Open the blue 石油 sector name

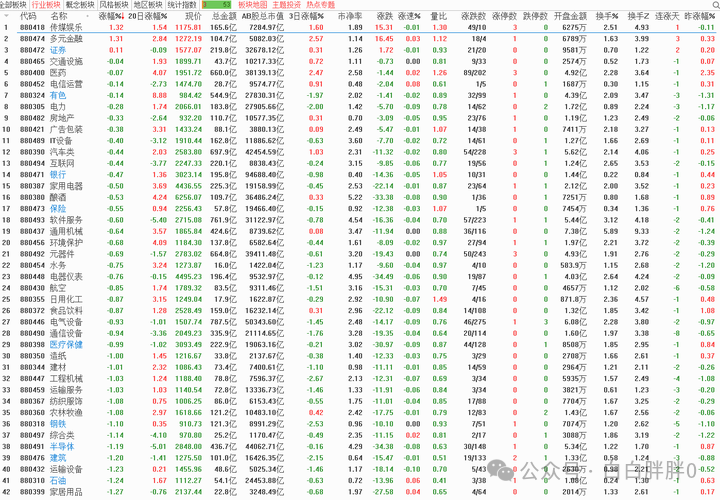(58, 480)
